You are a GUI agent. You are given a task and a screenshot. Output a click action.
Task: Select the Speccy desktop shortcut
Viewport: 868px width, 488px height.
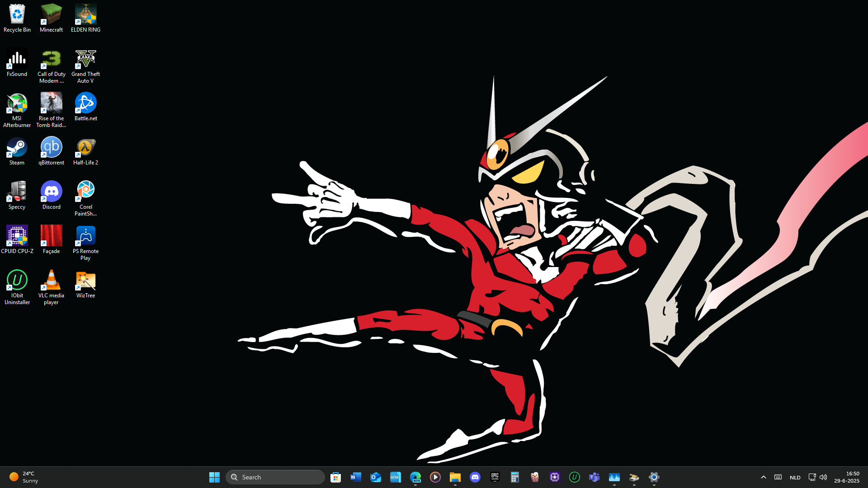point(17,196)
